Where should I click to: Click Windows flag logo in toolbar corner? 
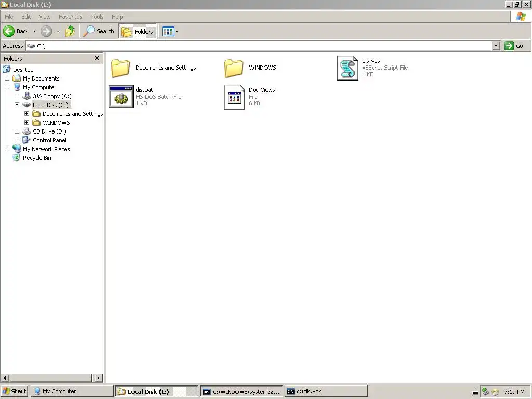point(521,17)
